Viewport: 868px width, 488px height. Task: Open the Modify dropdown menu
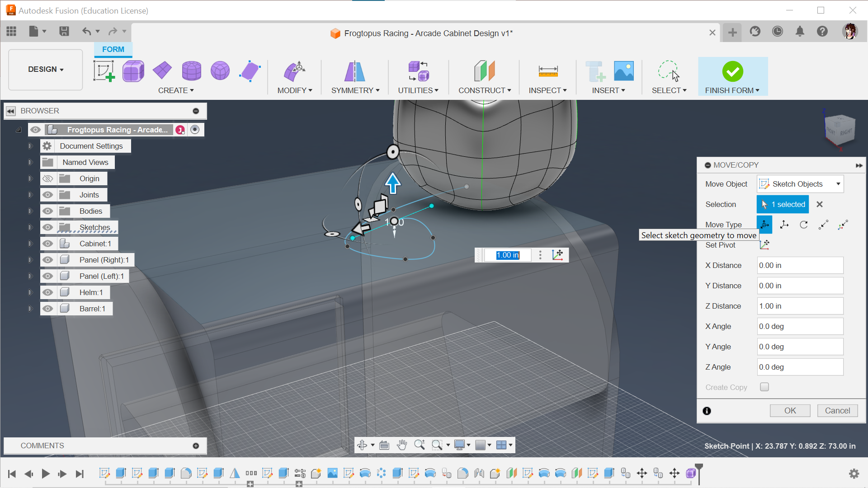[x=294, y=90]
